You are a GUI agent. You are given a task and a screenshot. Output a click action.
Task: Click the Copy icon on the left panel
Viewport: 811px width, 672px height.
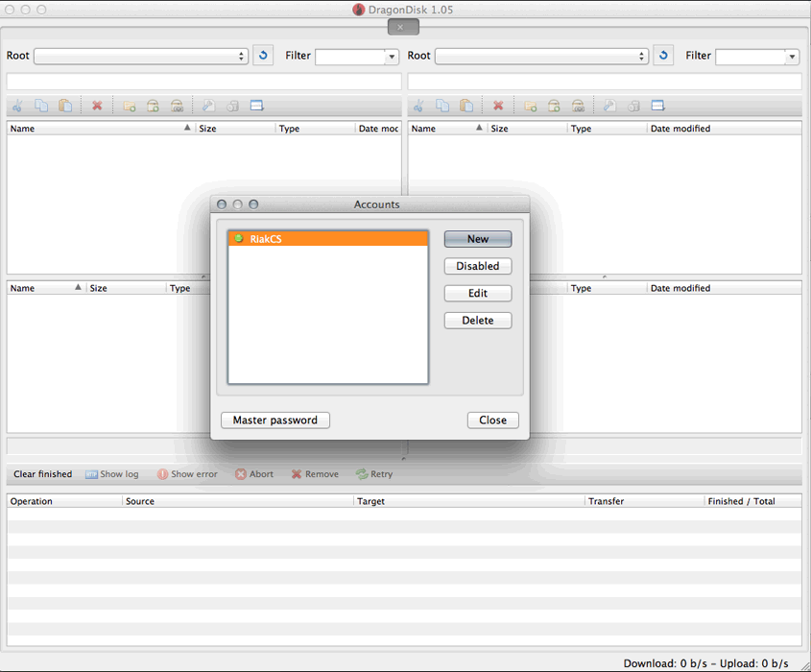41,106
